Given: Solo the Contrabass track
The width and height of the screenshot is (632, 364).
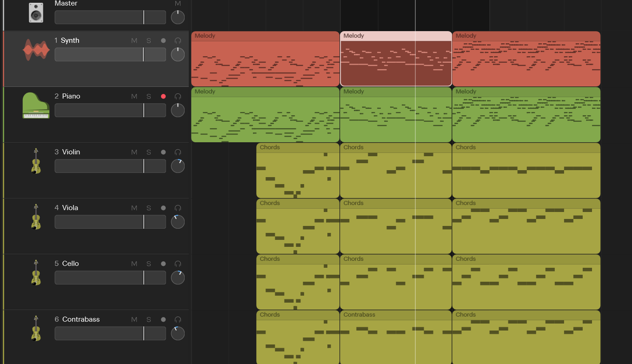Looking at the screenshot, I should 149,319.
